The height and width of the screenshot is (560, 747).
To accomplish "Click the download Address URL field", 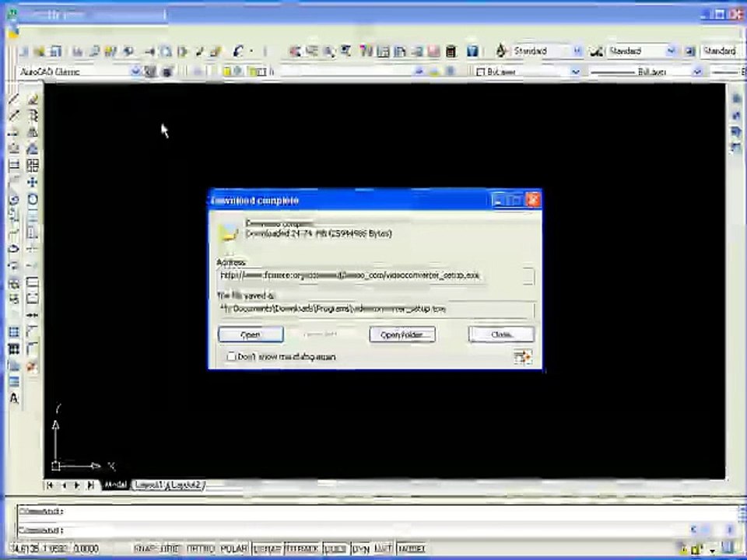I will point(377,275).
